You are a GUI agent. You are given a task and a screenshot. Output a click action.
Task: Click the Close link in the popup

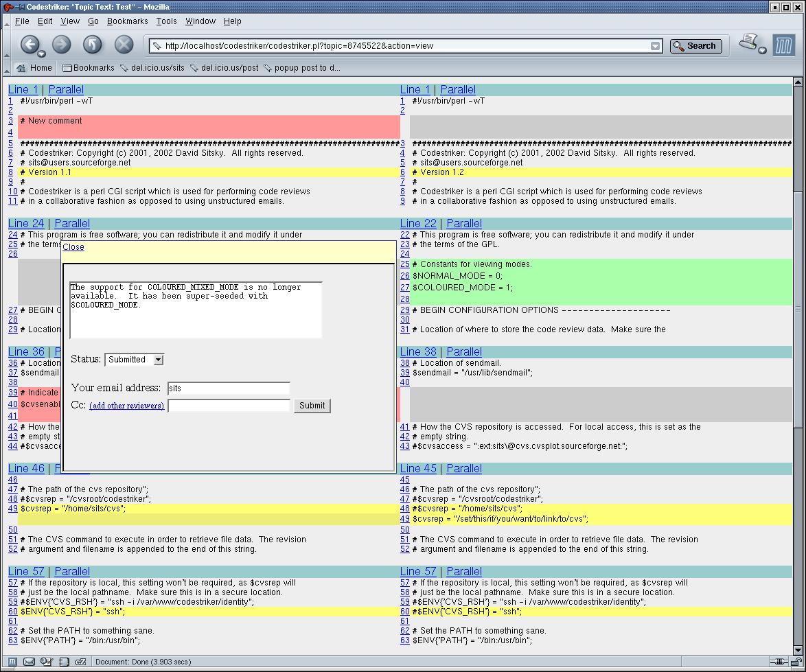[x=73, y=247]
